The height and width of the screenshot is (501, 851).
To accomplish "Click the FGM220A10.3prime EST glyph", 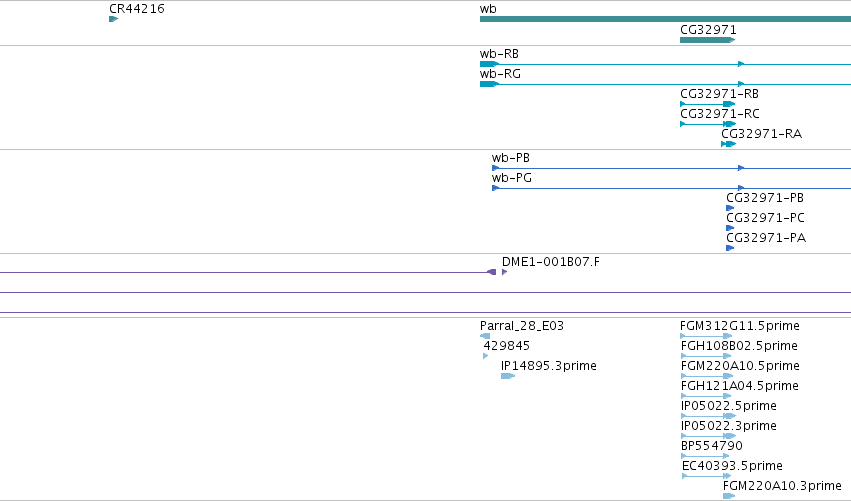I will [729, 496].
